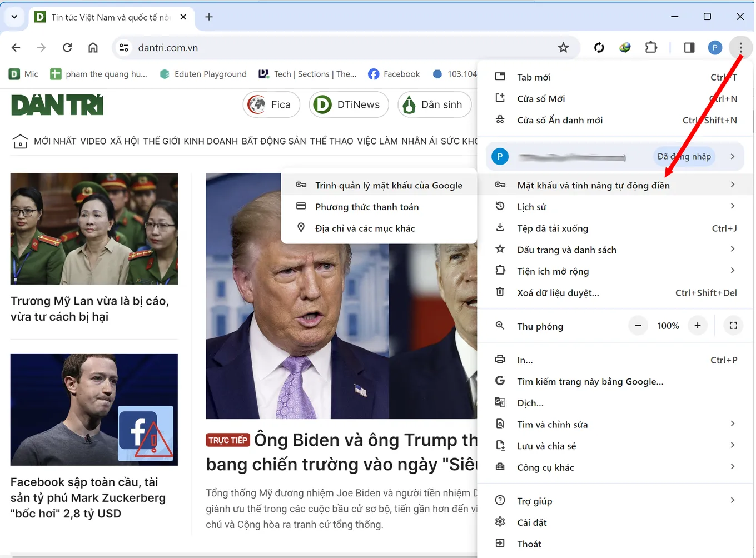Select Trình quản lý mật khẩu của Google
Viewport: 756px width, 558px height.
pyautogui.click(x=389, y=185)
